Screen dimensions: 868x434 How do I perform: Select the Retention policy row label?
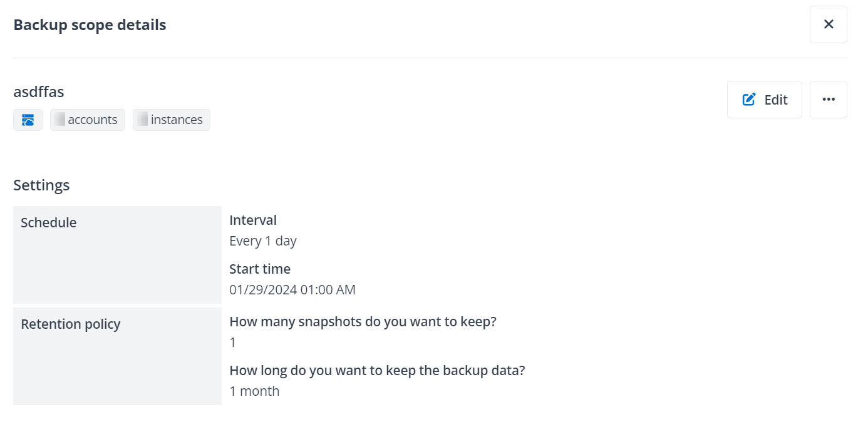pos(71,324)
